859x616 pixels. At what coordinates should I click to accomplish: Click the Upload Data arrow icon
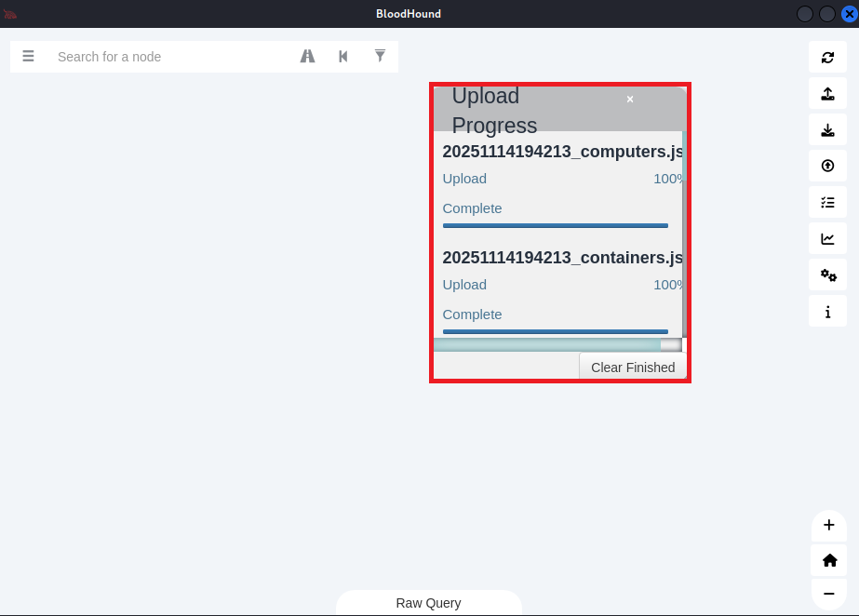pyautogui.click(x=827, y=167)
